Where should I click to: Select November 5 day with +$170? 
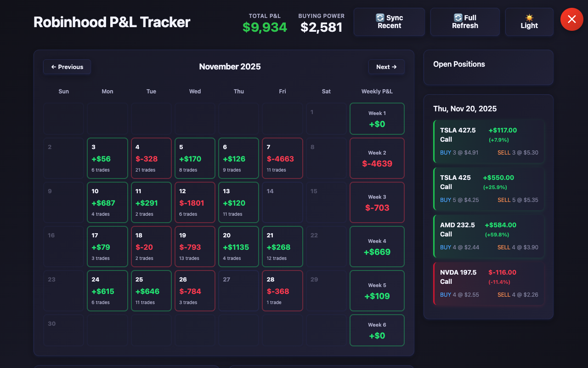click(195, 158)
